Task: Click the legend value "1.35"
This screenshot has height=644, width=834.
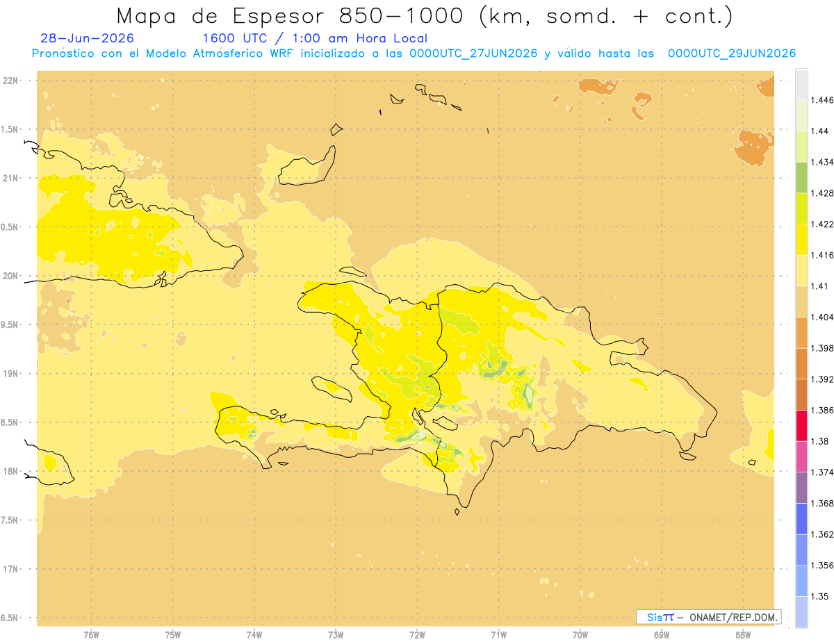Action: click(x=819, y=596)
